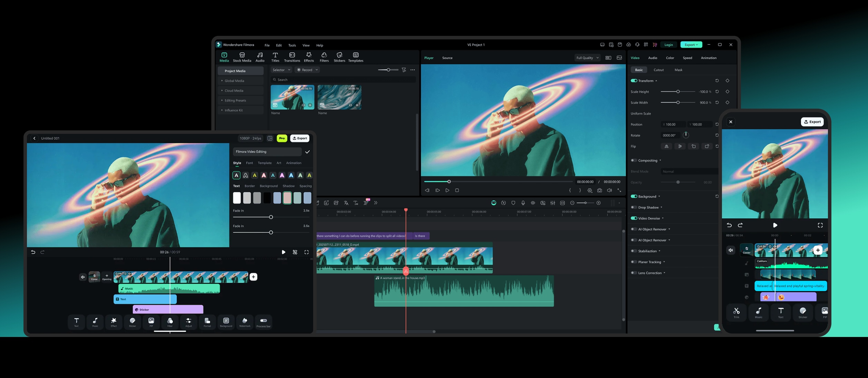Open the Stickers panel
Viewport: 868px width, 378px height.
pos(339,57)
